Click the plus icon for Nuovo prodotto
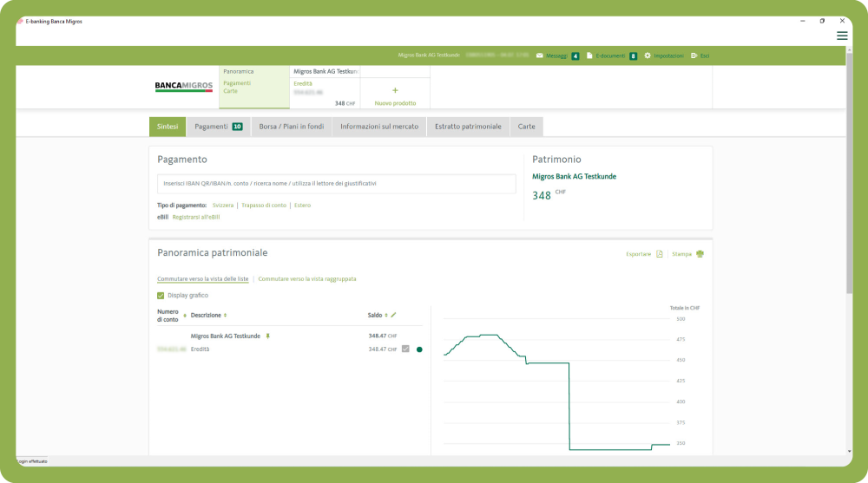868x483 pixels. point(395,90)
